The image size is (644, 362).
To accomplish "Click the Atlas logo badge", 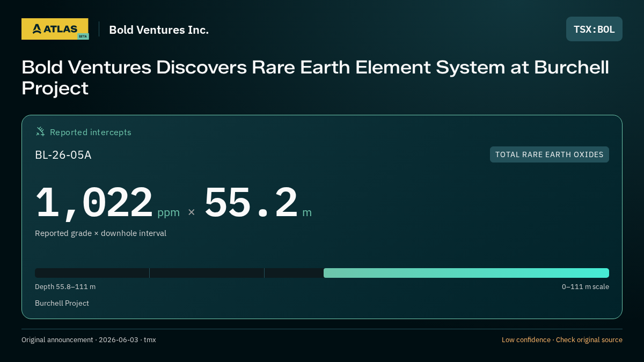I will 55,29.
